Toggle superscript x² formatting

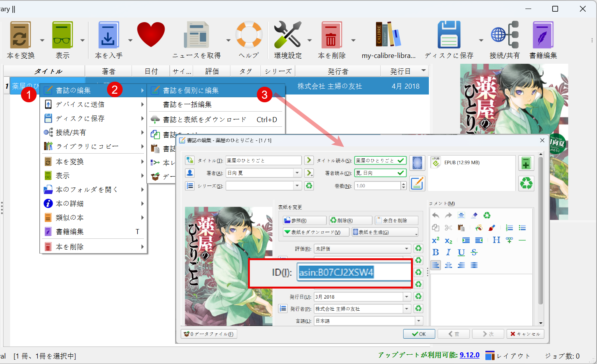click(x=435, y=240)
